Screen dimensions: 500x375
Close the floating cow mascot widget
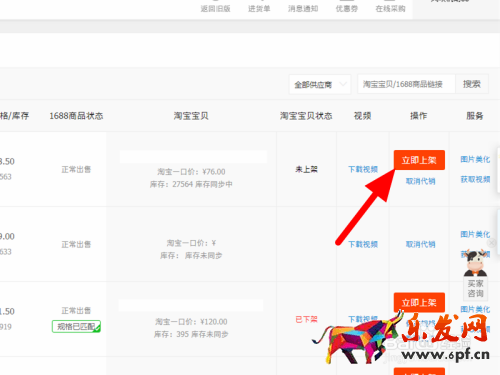(491, 243)
